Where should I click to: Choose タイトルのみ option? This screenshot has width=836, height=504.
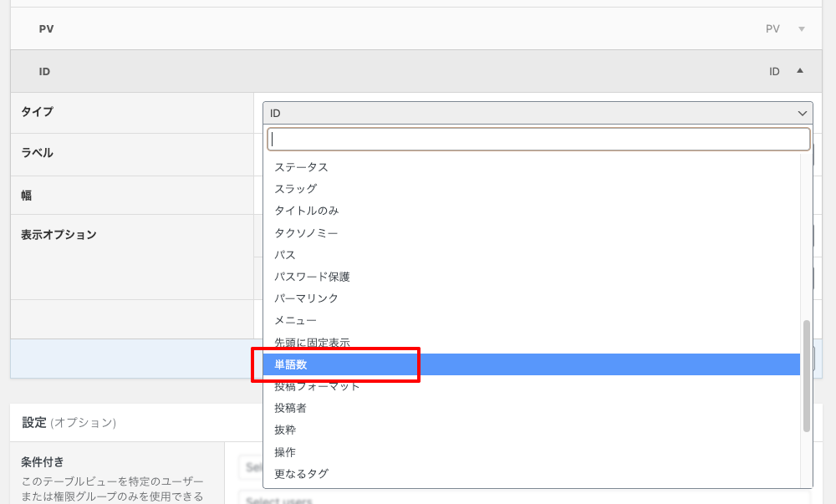pos(307,211)
